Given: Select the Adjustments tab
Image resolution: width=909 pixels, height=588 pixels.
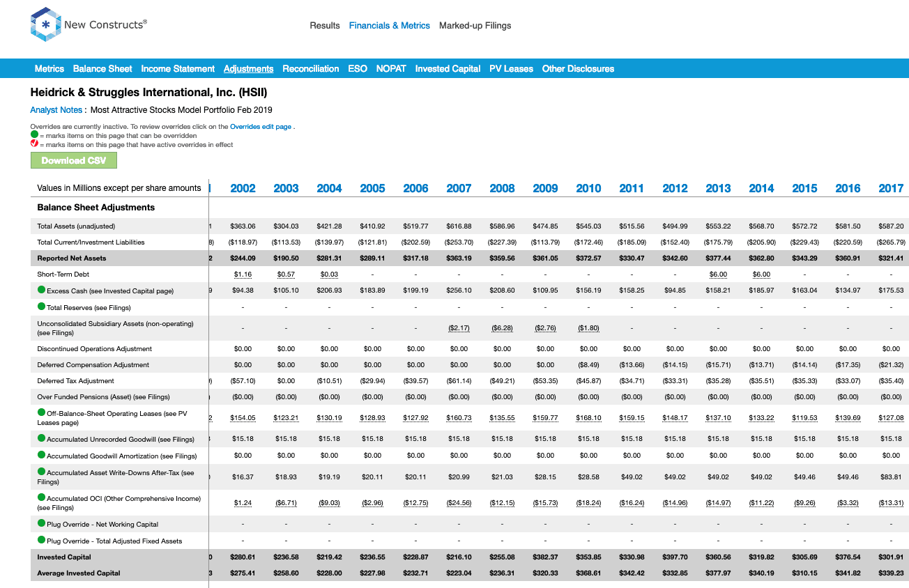Looking at the screenshot, I should [x=249, y=68].
